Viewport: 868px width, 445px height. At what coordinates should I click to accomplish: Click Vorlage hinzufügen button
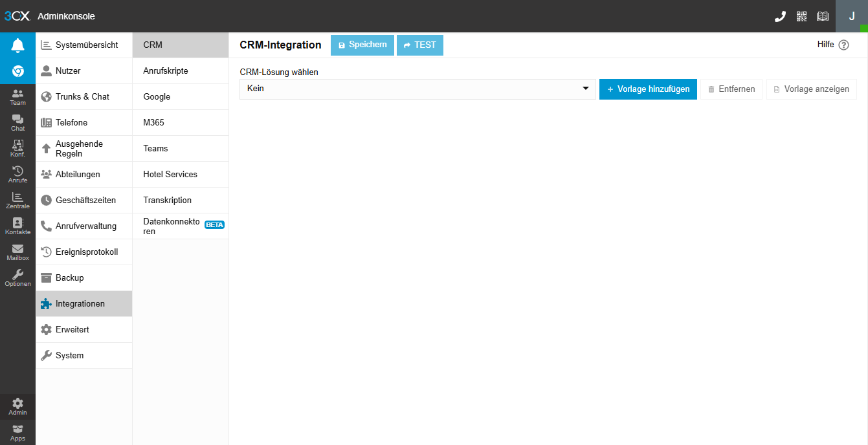click(648, 89)
